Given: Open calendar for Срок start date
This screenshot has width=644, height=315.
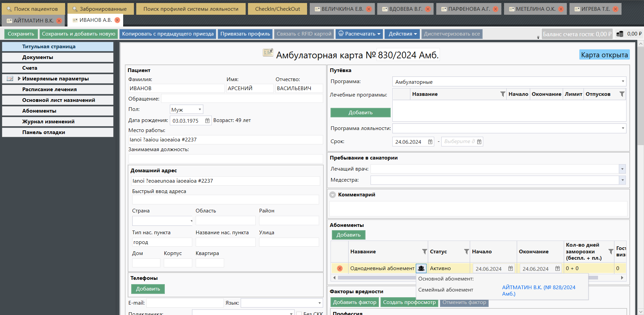Looking at the screenshot, I should [x=430, y=142].
